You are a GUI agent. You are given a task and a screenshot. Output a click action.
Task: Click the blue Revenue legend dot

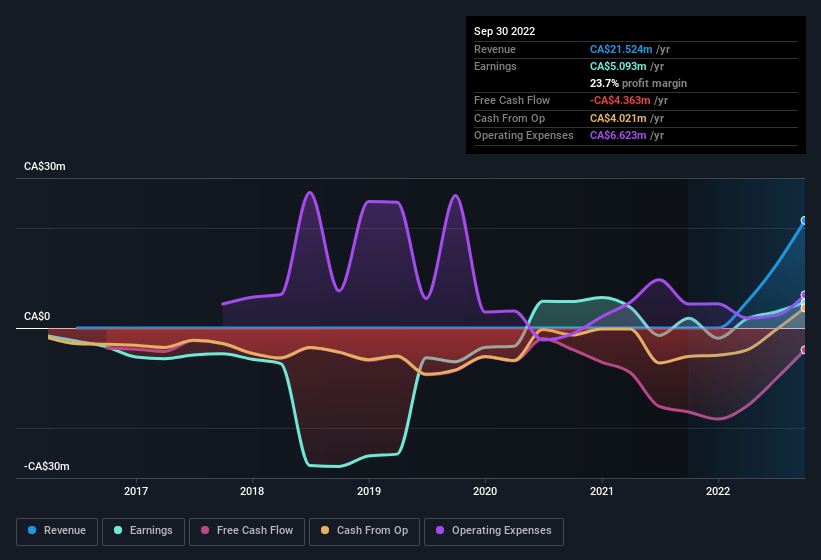pyautogui.click(x=32, y=530)
